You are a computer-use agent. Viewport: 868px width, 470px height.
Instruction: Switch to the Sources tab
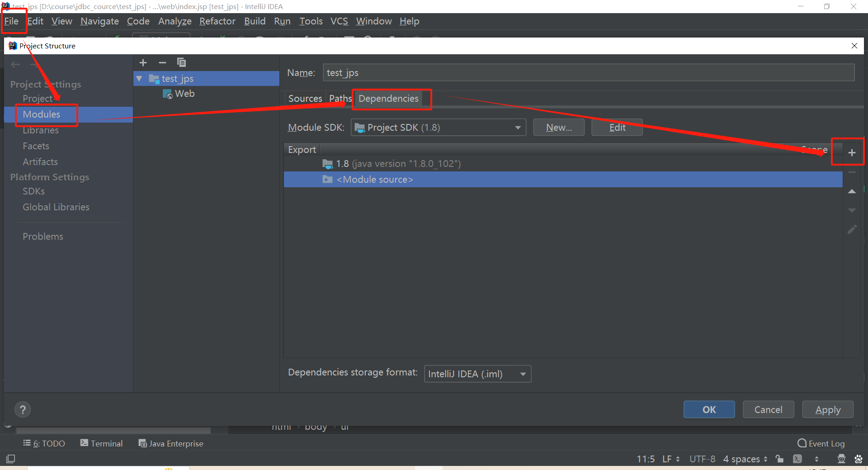point(305,99)
